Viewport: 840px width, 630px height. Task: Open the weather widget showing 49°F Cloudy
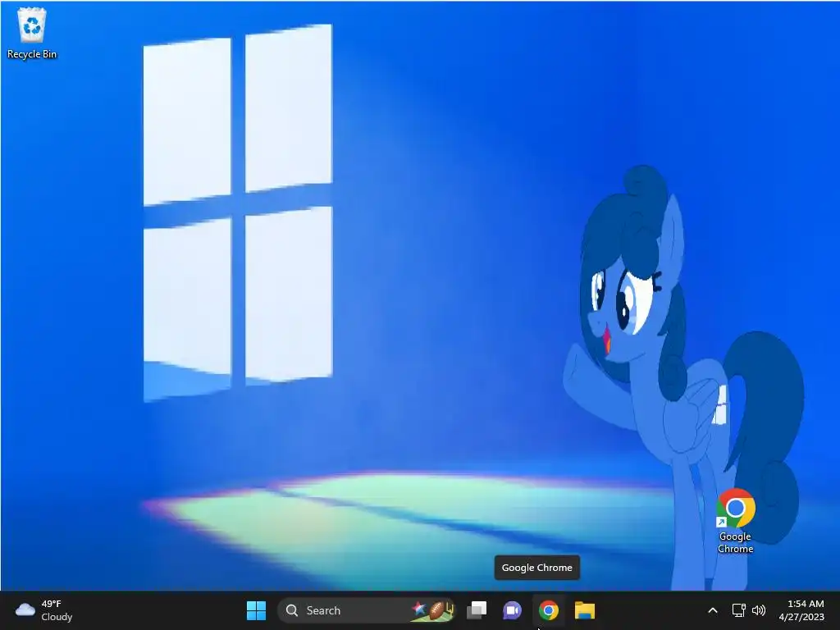click(x=44, y=610)
